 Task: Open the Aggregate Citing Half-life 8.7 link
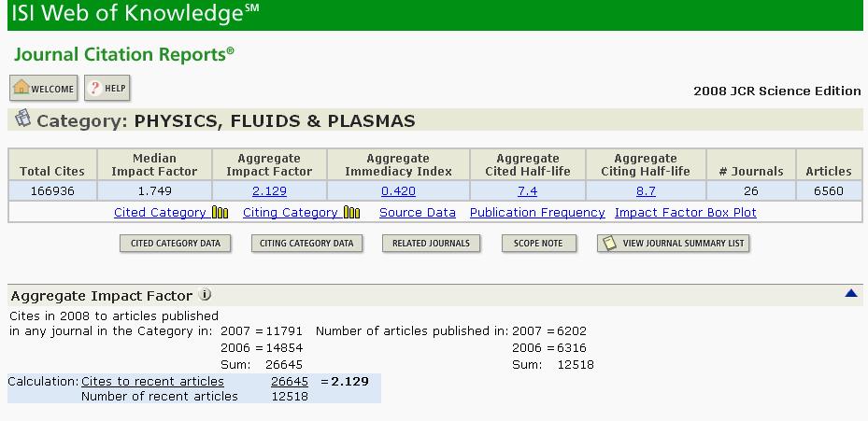[646, 191]
